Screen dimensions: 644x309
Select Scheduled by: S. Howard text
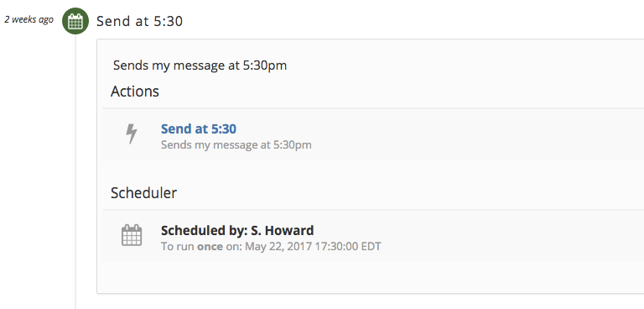[x=237, y=230]
